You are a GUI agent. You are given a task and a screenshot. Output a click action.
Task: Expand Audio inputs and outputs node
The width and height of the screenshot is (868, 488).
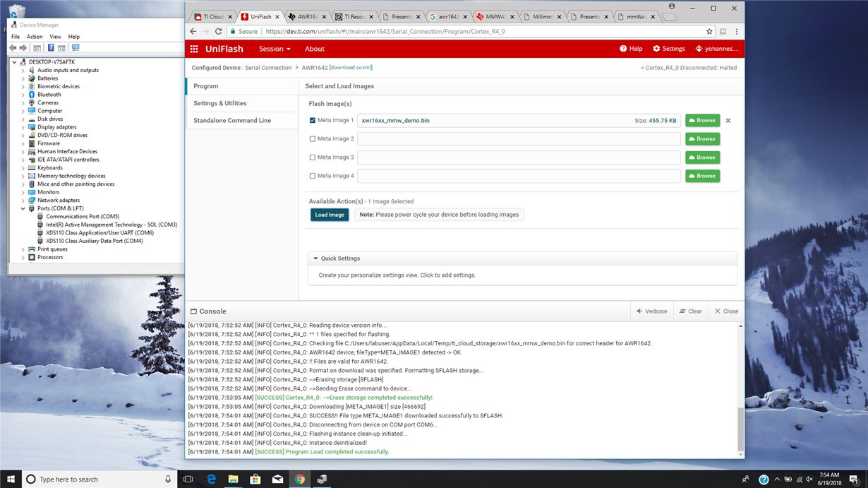pyautogui.click(x=23, y=70)
